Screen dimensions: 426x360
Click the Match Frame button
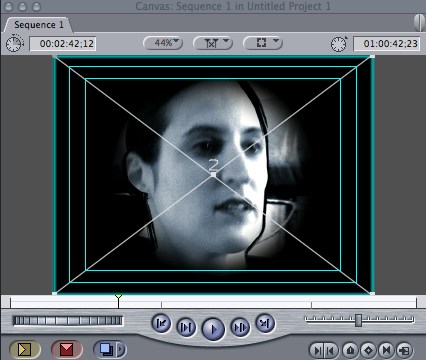(404, 350)
